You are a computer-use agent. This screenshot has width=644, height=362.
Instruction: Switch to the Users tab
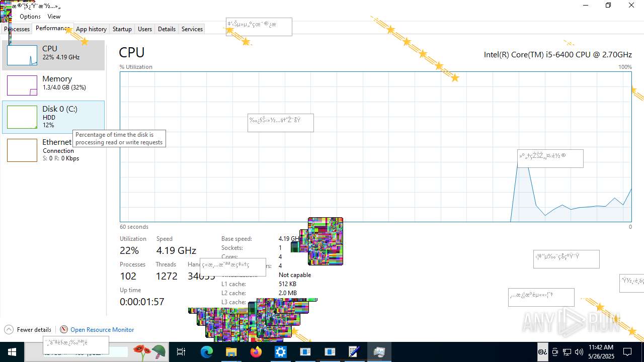[x=145, y=29]
